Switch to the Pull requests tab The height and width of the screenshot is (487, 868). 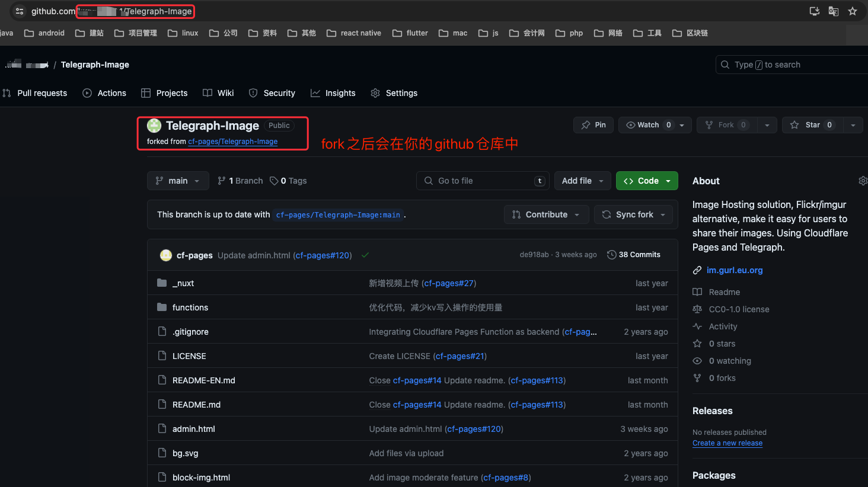tap(35, 93)
